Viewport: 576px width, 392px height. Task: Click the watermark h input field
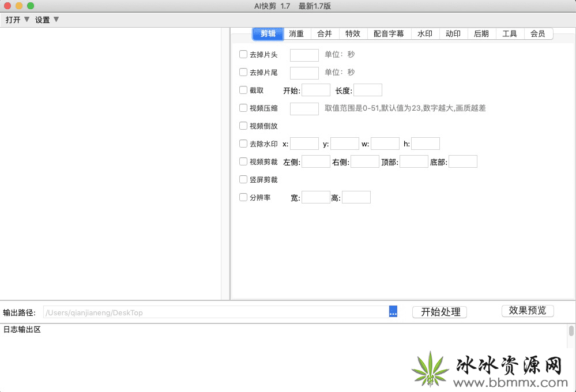point(426,144)
